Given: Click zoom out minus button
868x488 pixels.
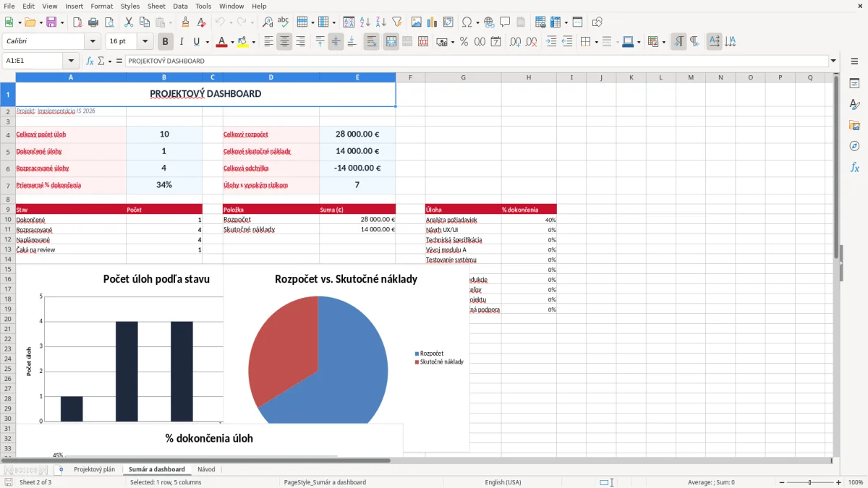Looking at the screenshot, I should (781, 482).
